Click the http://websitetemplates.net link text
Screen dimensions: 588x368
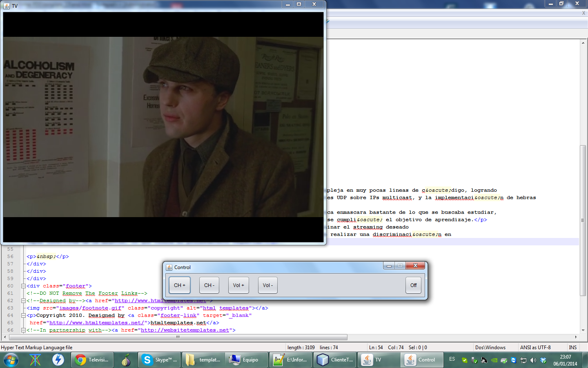(185, 330)
